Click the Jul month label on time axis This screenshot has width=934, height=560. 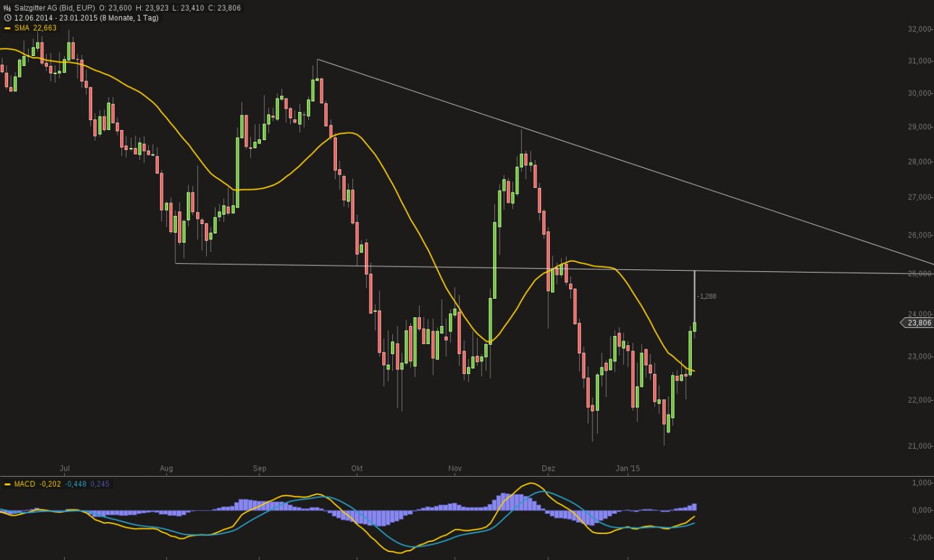(x=65, y=469)
